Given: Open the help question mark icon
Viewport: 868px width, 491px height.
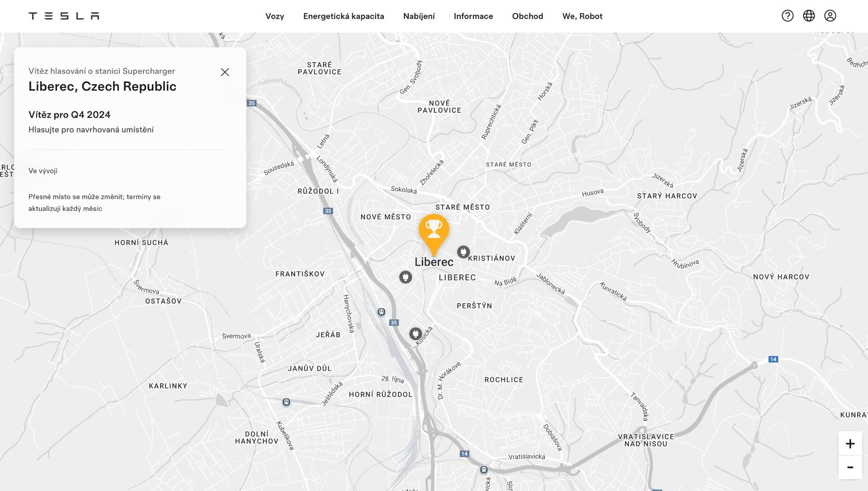Looking at the screenshot, I should [x=788, y=16].
